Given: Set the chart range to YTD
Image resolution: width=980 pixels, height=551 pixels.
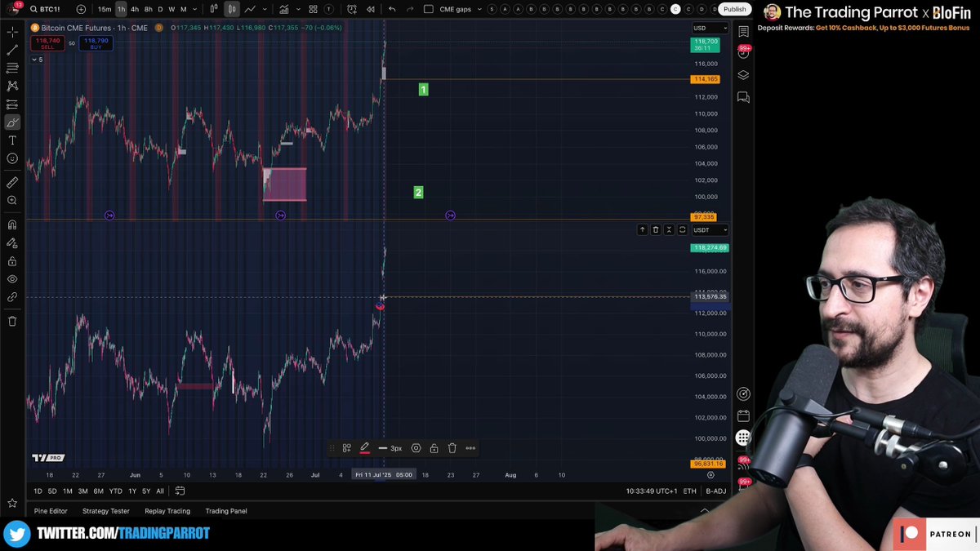Looking at the screenshot, I should pos(116,491).
